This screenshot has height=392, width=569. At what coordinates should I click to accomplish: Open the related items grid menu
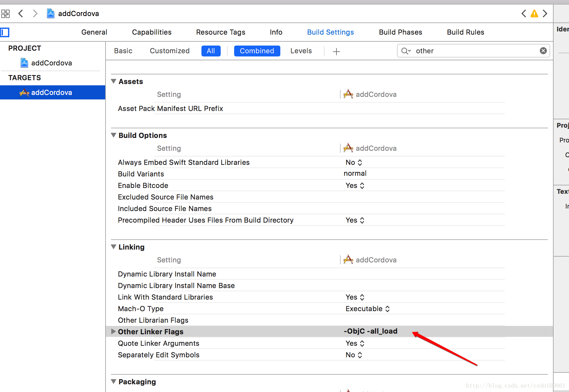[x=5, y=13]
